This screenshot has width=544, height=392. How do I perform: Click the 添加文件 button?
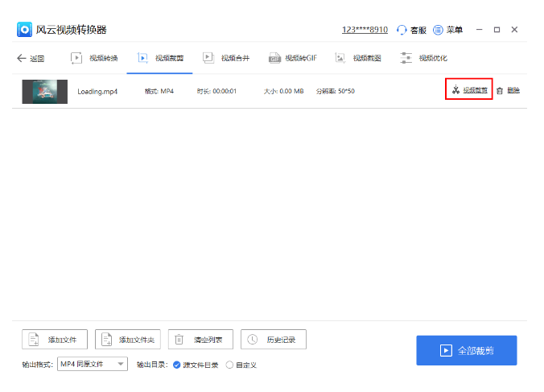pyautogui.click(x=55, y=339)
